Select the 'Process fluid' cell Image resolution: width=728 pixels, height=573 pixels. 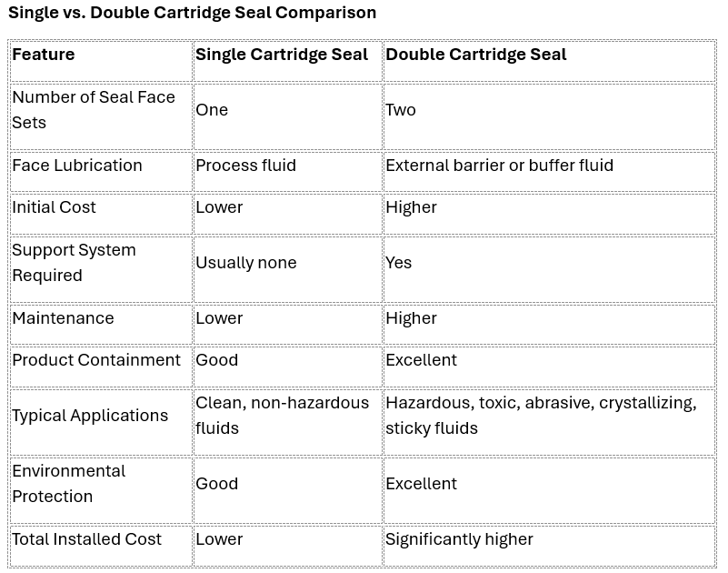(x=288, y=172)
